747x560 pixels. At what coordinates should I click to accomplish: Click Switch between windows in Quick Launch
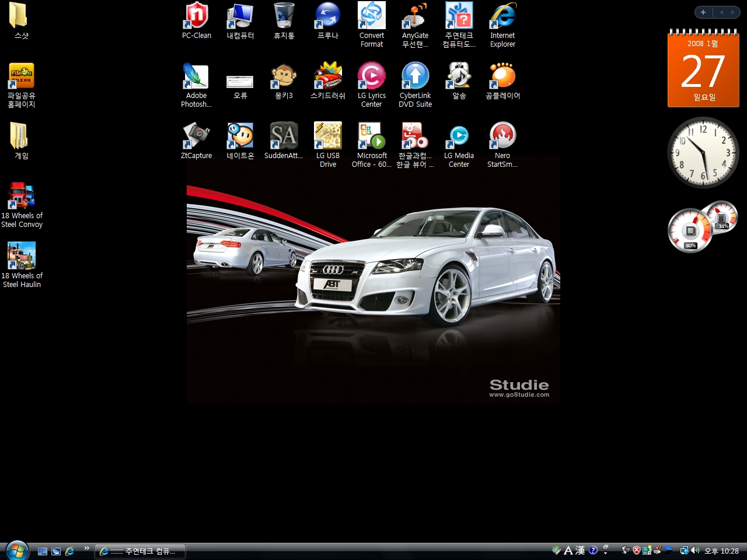[56, 551]
